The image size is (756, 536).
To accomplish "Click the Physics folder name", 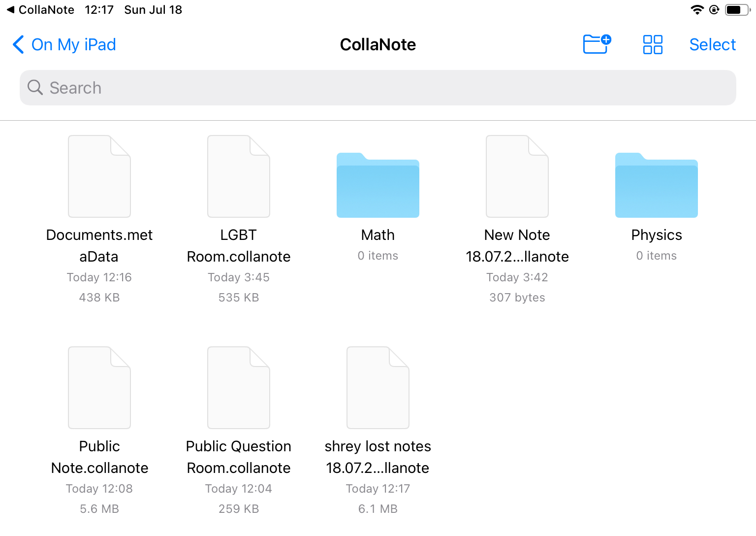I will [657, 235].
